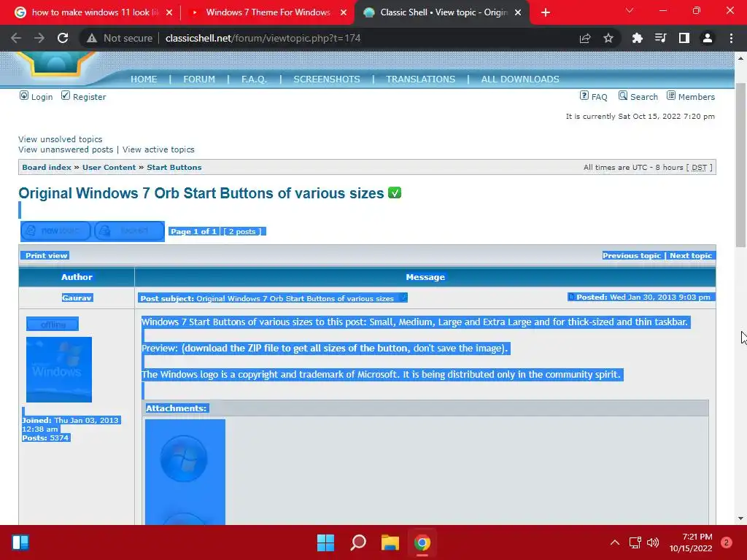Image resolution: width=747 pixels, height=560 pixels.
Task: Click the new topic button
Action: (55, 231)
